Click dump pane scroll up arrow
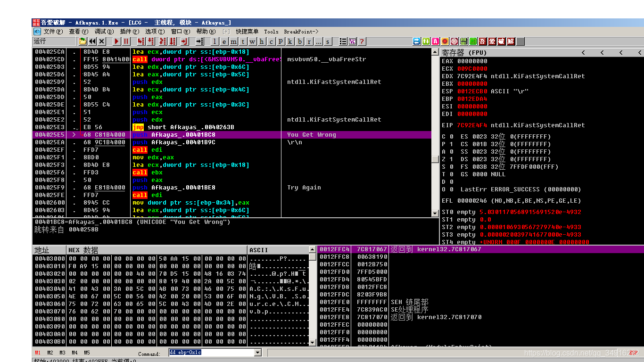Image resolution: width=644 pixels, height=362 pixels. 312,249
